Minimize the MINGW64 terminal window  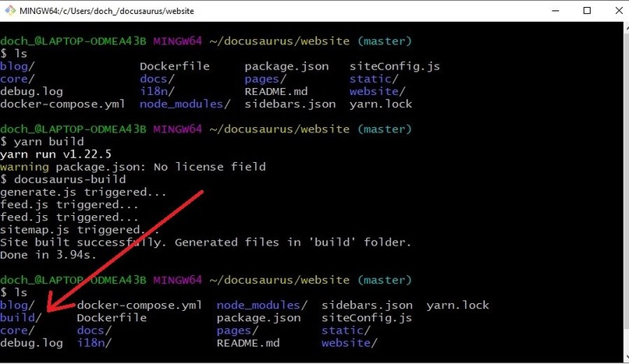tap(556, 11)
